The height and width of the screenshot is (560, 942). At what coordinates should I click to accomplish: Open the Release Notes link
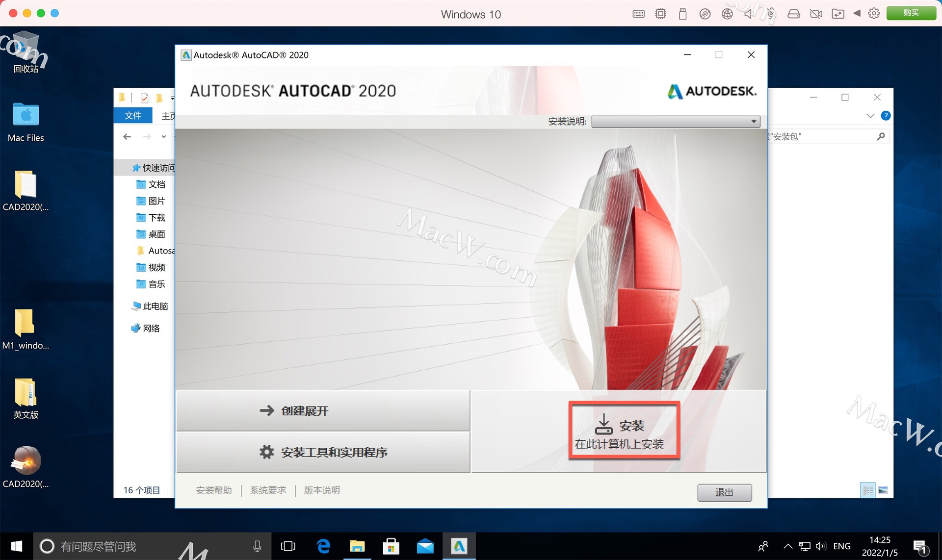(321, 490)
